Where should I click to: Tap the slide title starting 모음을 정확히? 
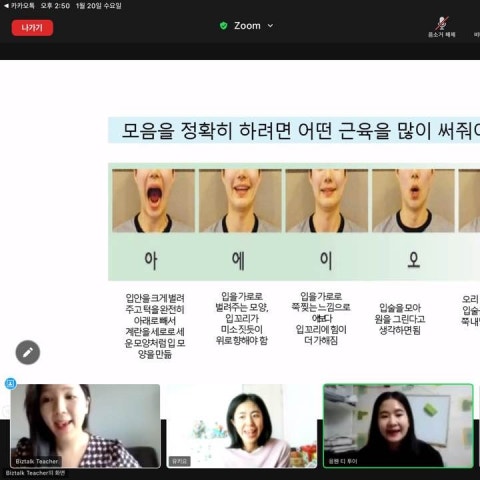301,130
